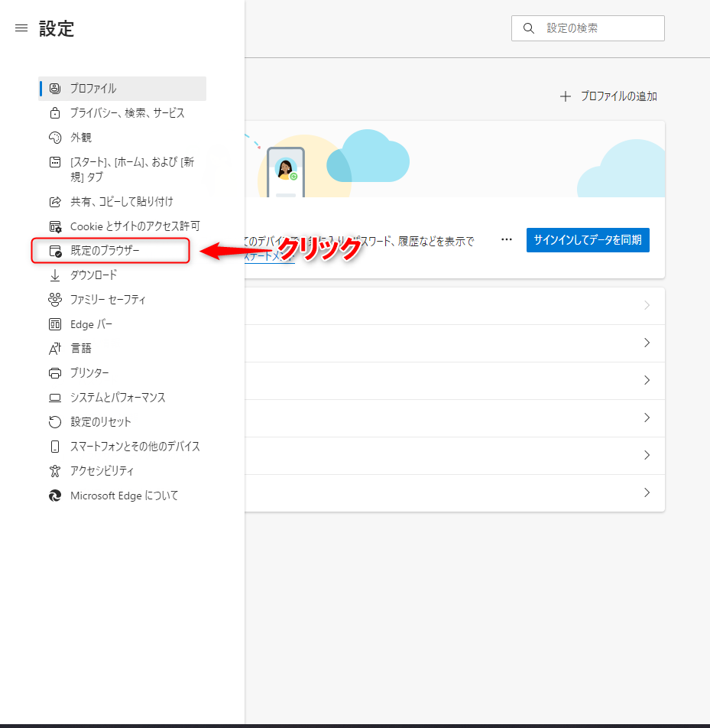Screen dimensions: 710x728
Task: Click the ダウンロード arrow icon
Action: (x=55, y=275)
